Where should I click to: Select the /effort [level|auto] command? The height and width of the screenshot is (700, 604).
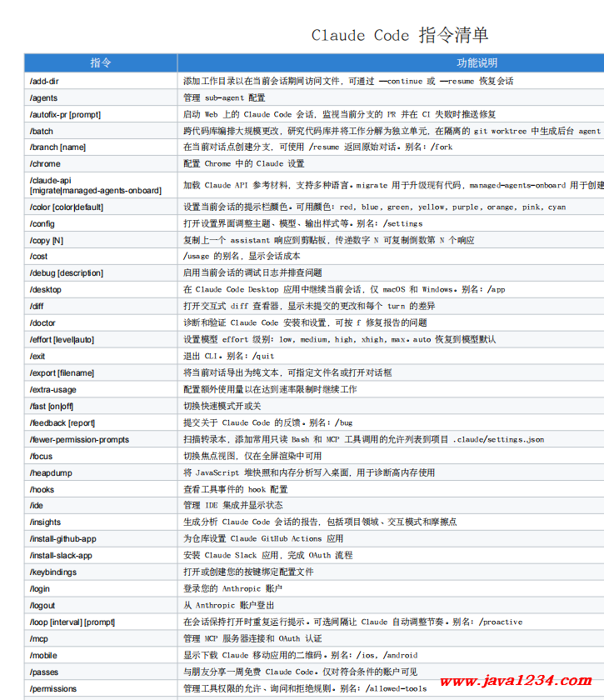pyautogui.click(x=62, y=340)
